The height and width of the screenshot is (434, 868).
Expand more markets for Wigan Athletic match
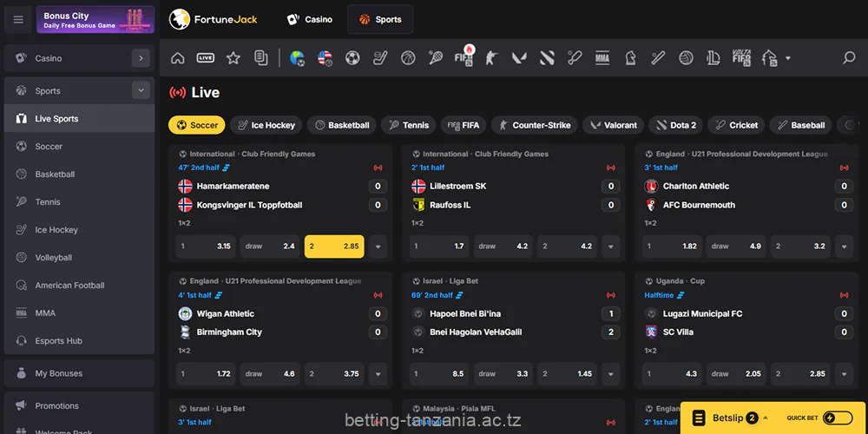click(378, 373)
